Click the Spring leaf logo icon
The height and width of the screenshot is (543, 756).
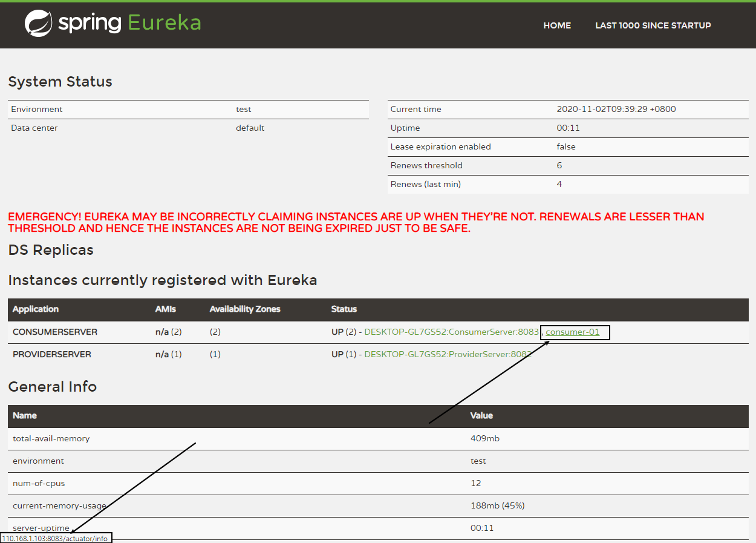pyautogui.click(x=38, y=24)
